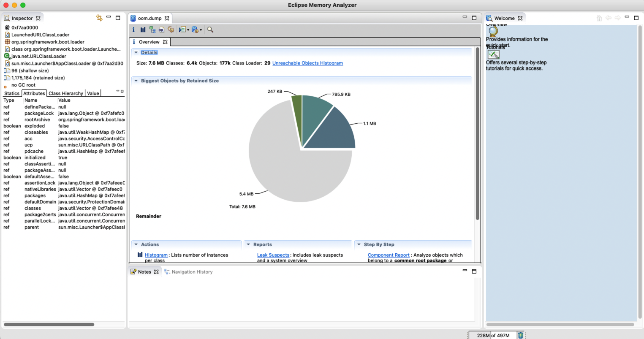Switch to the Class Hierarchy tab
The height and width of the screenshot is (339, 644).
click(65, 93)
